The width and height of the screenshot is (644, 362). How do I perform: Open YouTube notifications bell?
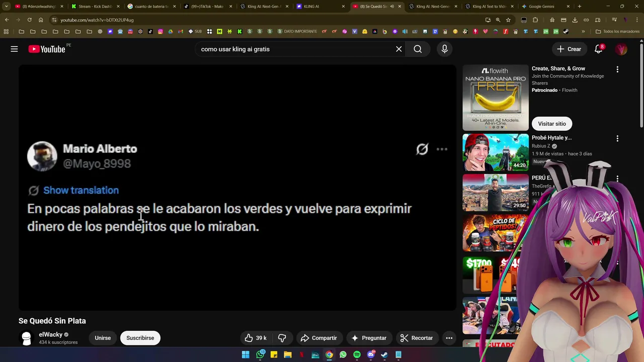click(x=599, y=49)
